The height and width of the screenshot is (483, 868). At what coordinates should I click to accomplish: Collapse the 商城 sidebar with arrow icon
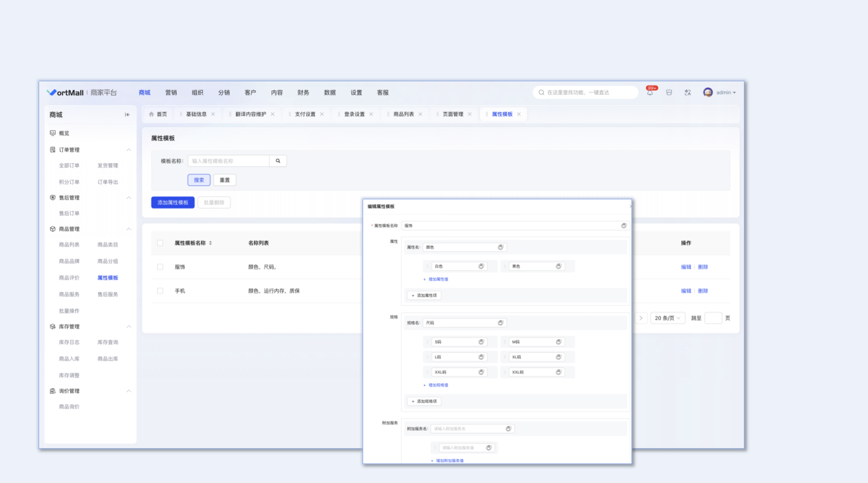tap(127, 115)
